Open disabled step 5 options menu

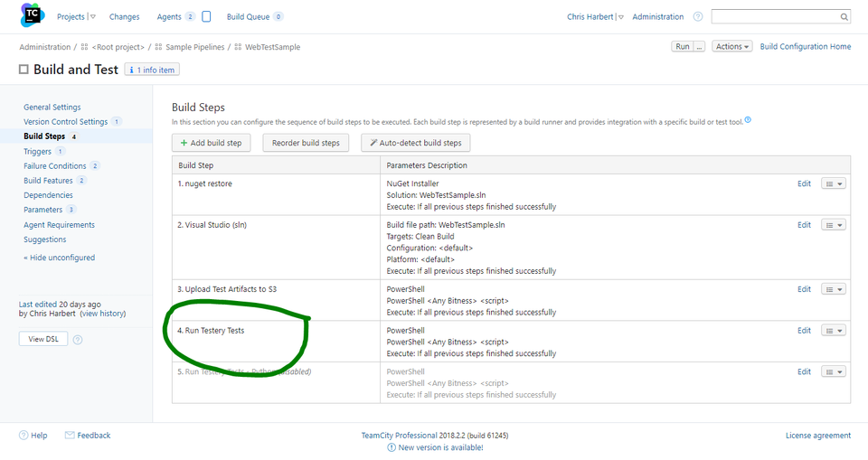coord(833,372)
